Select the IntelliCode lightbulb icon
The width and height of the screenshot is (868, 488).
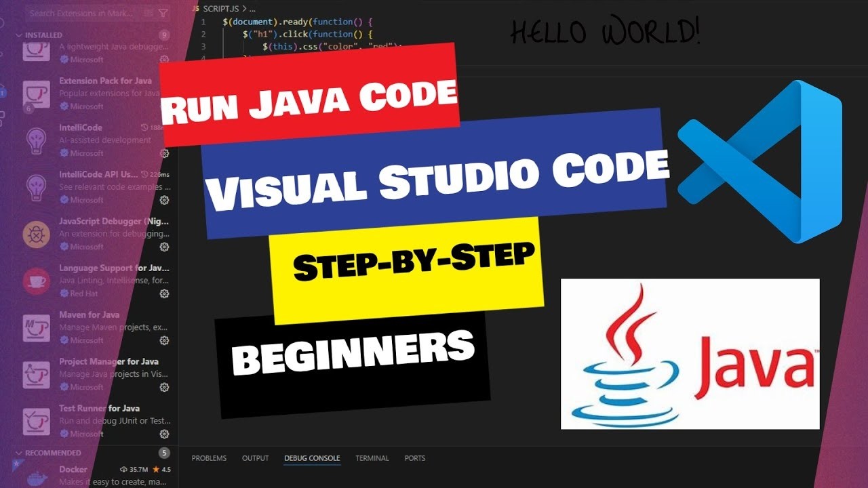coord(36,141)
